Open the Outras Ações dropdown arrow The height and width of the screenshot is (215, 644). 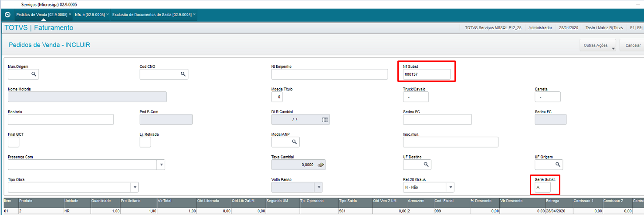(x=613, y=48)
